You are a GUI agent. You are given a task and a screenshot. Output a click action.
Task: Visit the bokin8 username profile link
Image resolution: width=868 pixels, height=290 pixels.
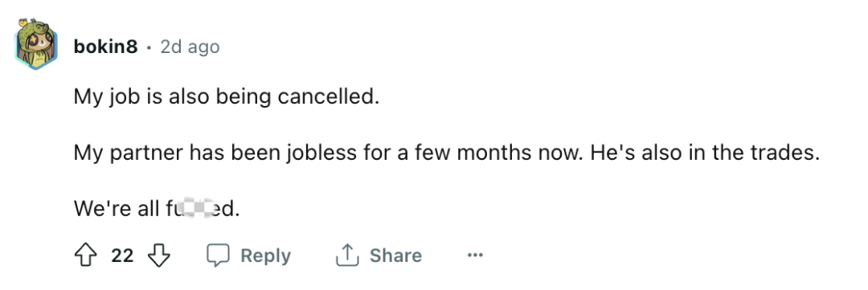(x=105, y=47)
